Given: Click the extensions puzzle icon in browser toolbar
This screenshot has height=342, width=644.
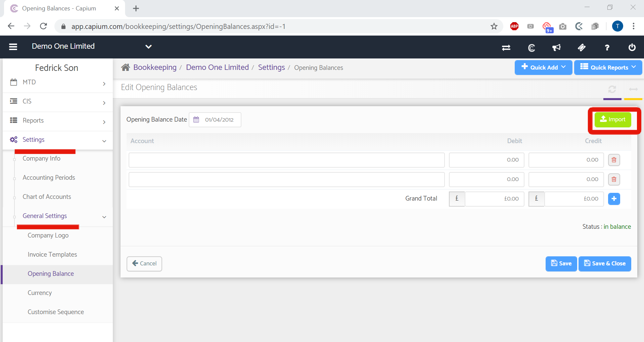Looking at the screenshot, I should tap(595, 26).
